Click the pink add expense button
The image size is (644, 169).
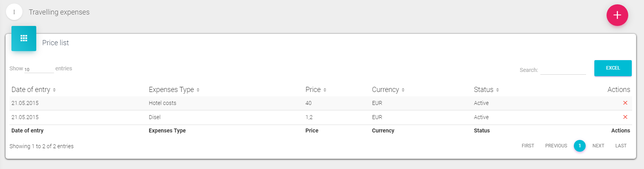[x=617, y=15]
